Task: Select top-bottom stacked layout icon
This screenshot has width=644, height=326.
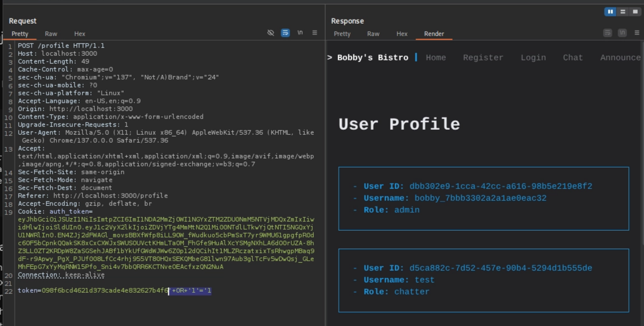Action: coord(623,11)
